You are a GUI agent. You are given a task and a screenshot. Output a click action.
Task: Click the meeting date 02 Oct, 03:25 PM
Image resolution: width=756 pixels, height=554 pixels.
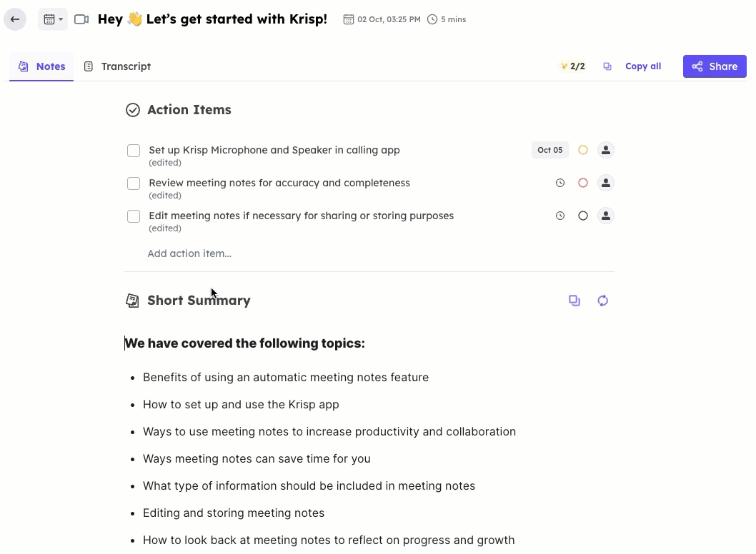point(382,19)
